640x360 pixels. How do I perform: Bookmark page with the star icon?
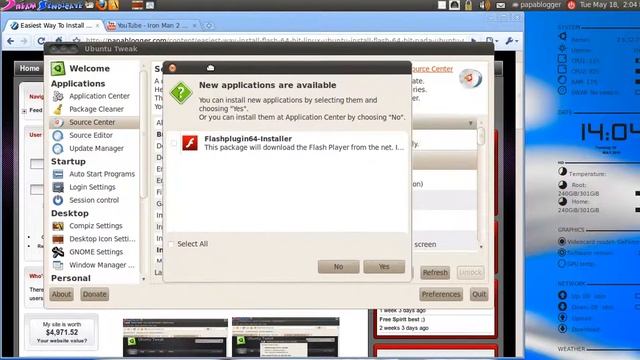click(x=76, y=41)
